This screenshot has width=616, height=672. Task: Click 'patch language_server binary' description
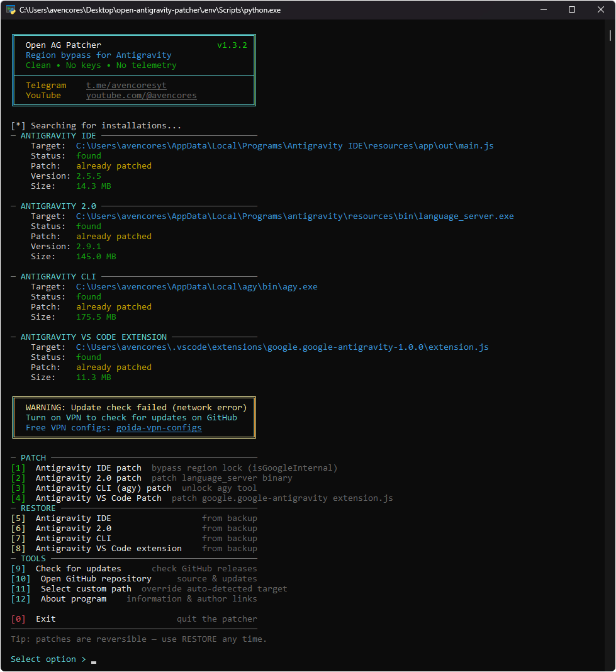[x=221, y=478]
